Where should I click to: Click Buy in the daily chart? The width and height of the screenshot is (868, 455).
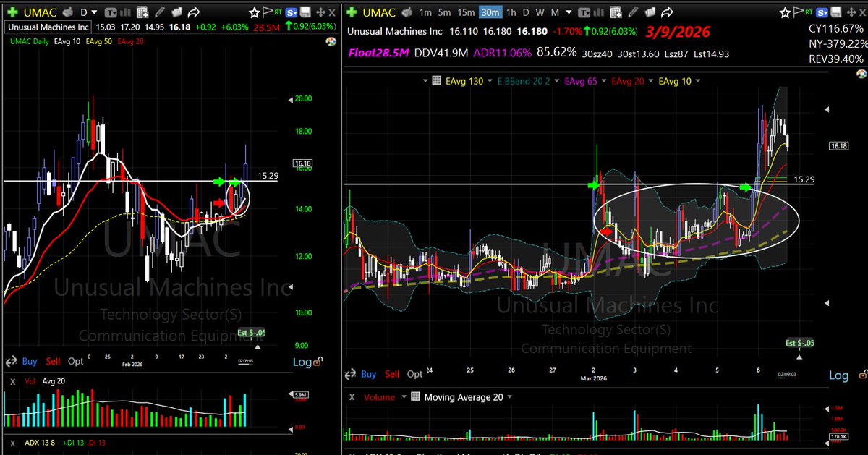pos(30,361)
